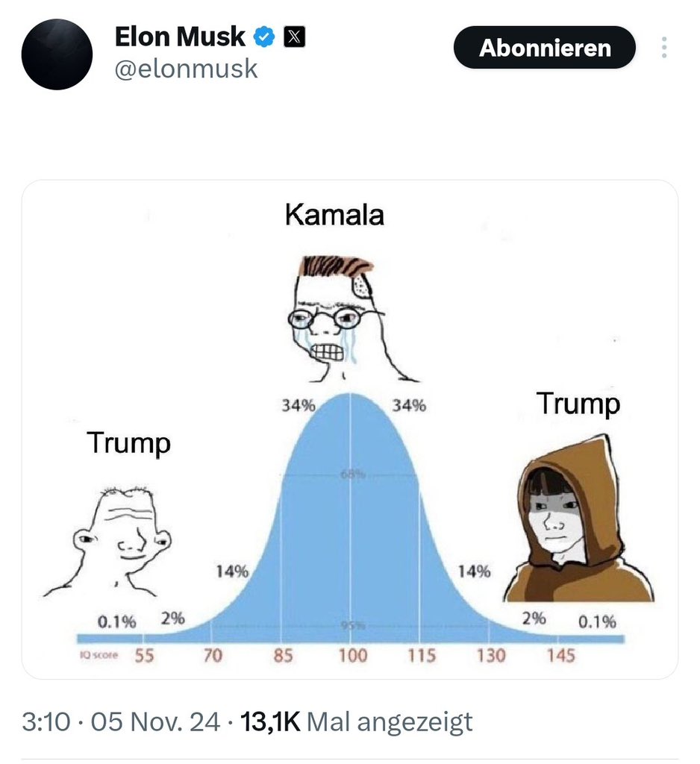The image size is (700, 764).
Task: Click the 55 IQ score axis label
Action: tap(144, 656)
